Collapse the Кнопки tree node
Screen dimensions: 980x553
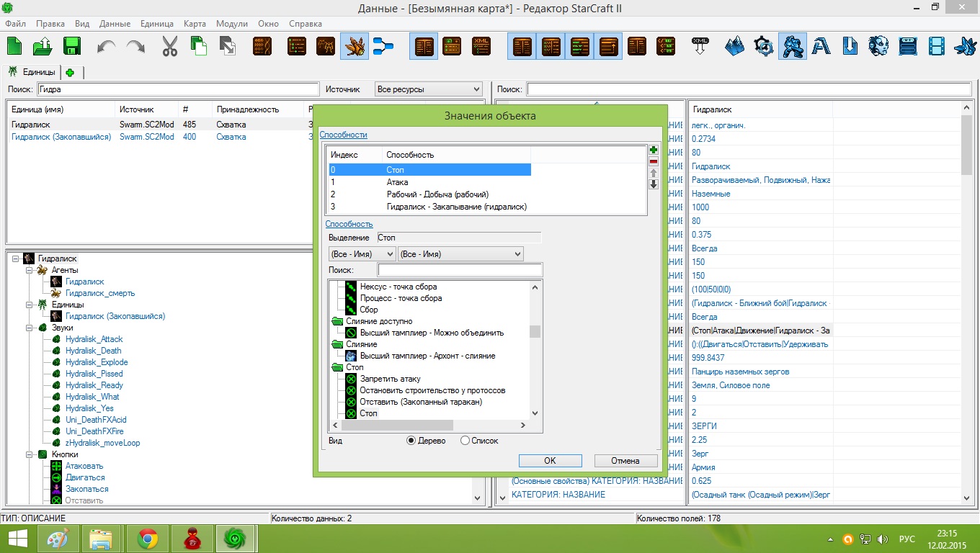[28, 454]
